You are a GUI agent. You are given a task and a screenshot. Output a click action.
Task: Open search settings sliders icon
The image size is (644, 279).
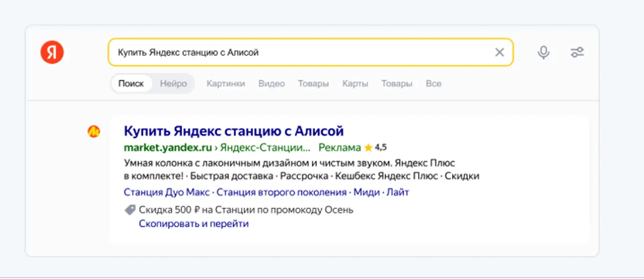point(577,53)
